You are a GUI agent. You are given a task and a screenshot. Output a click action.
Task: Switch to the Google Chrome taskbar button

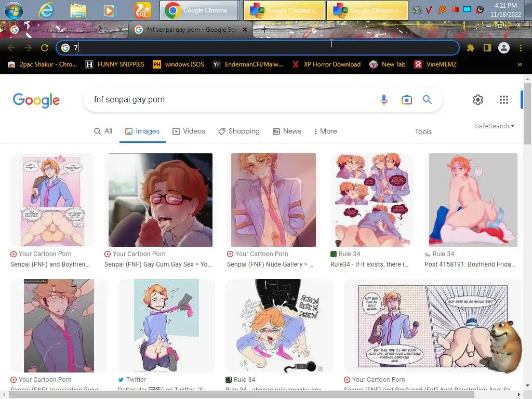tap(199, 10)
